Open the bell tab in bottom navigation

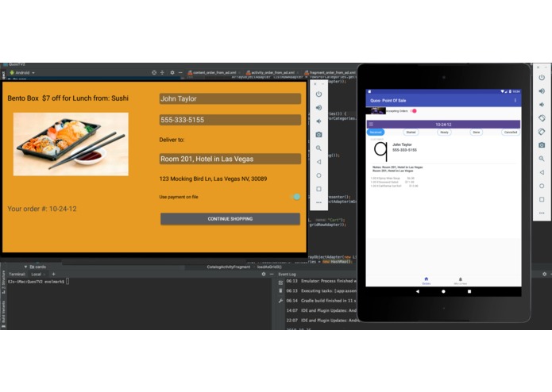coord(460,281)
